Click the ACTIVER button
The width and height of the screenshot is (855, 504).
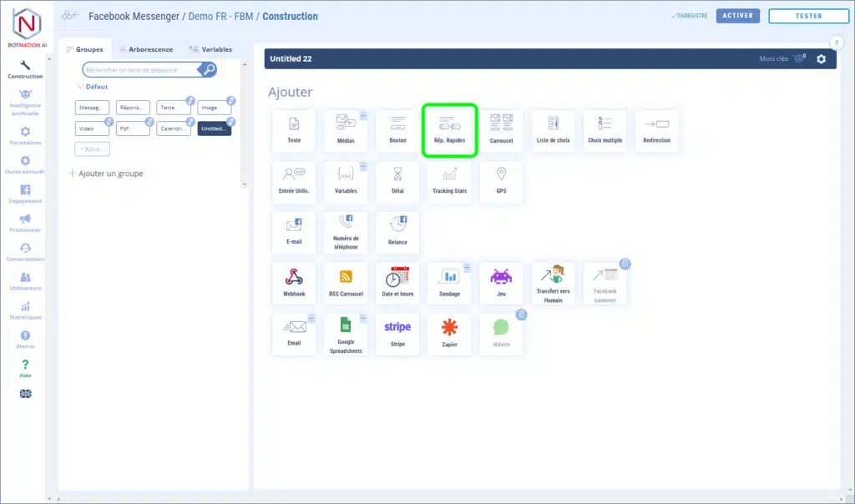point(737,16)
